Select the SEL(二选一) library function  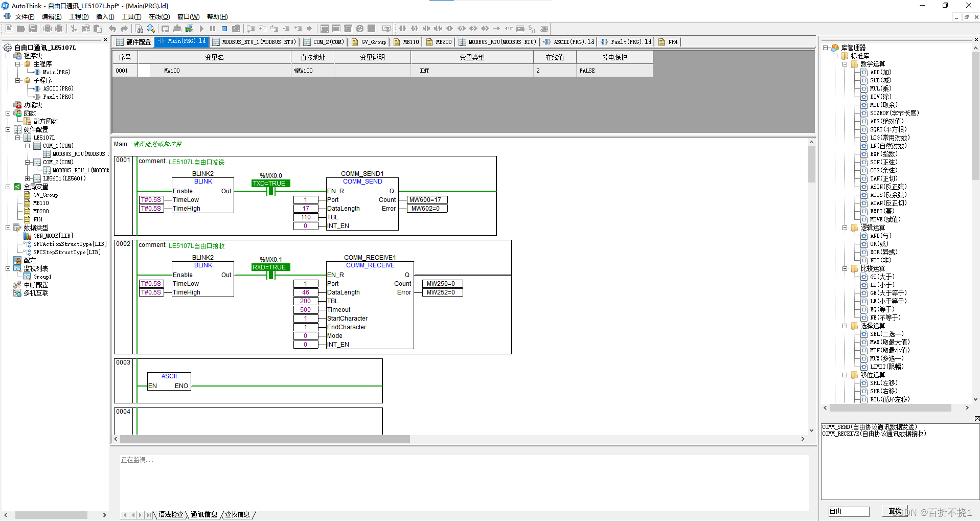coord(886,334)
